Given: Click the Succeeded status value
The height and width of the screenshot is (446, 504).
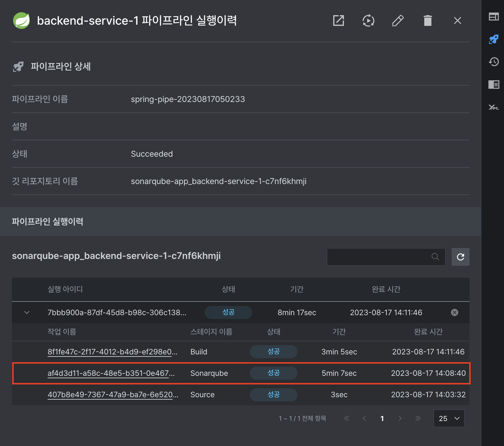Looking at the screenshot, I should pyautogui.click(x=152, y=154).
